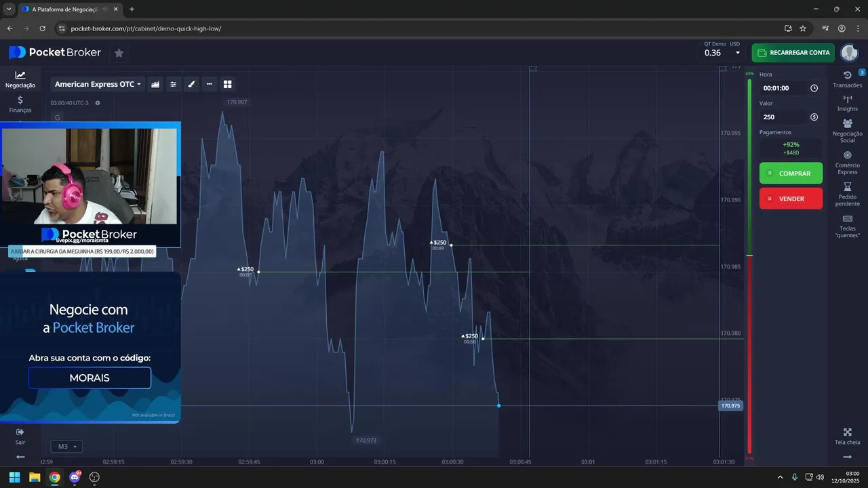The height and width of the screenshot is (488, 868).
Task: Click the 170.973 chart low label
Action: pyautogui.click(x=366, y=441)
